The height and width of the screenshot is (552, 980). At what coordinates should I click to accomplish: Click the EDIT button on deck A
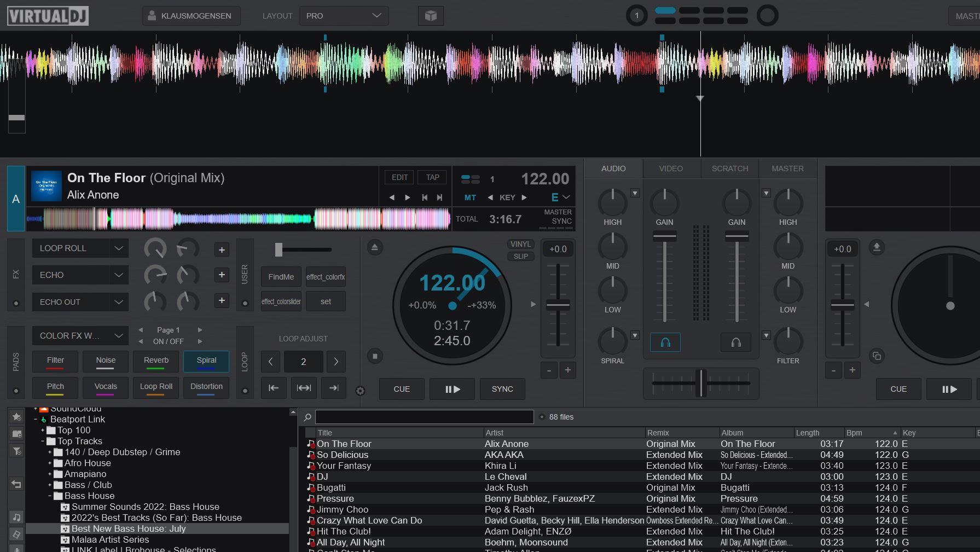pyautogui.click(x=399, y=177)
